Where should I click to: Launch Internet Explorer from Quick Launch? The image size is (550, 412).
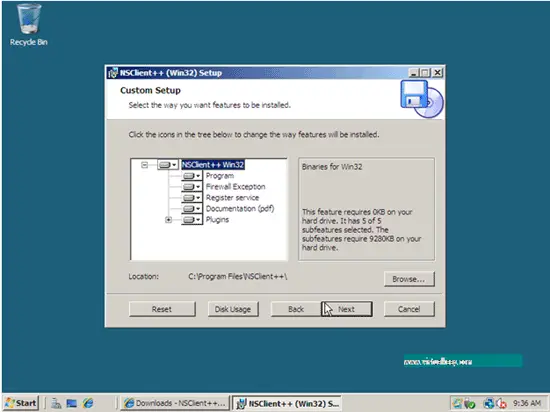[88, 404]
